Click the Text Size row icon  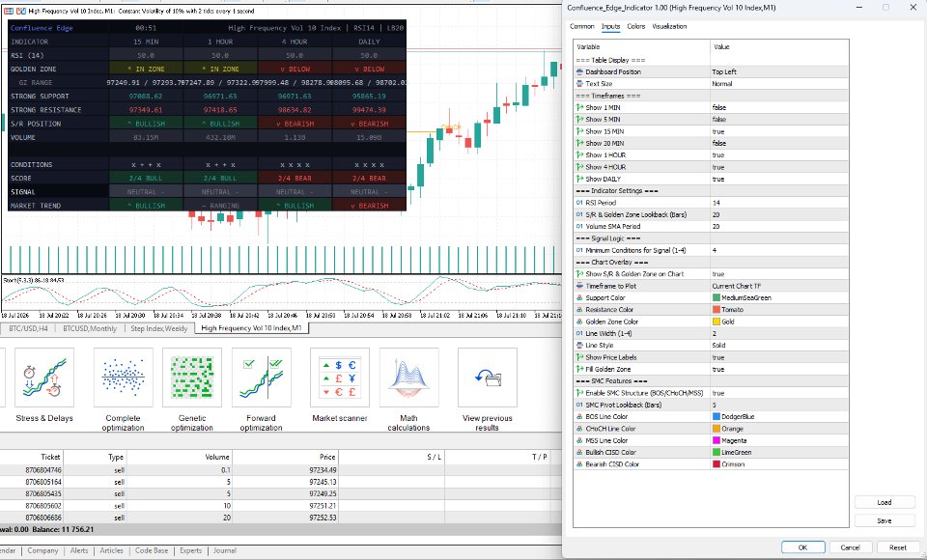pos(579,83)
